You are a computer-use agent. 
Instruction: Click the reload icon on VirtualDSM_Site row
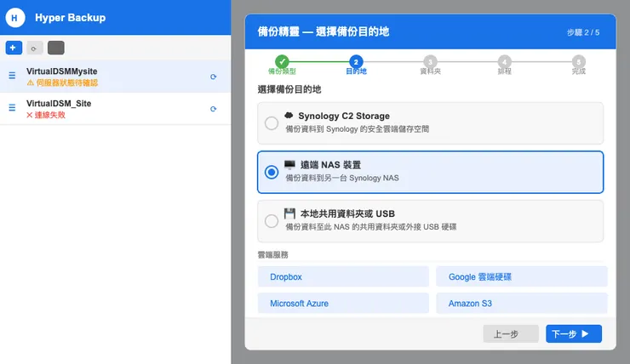point(214,109)
